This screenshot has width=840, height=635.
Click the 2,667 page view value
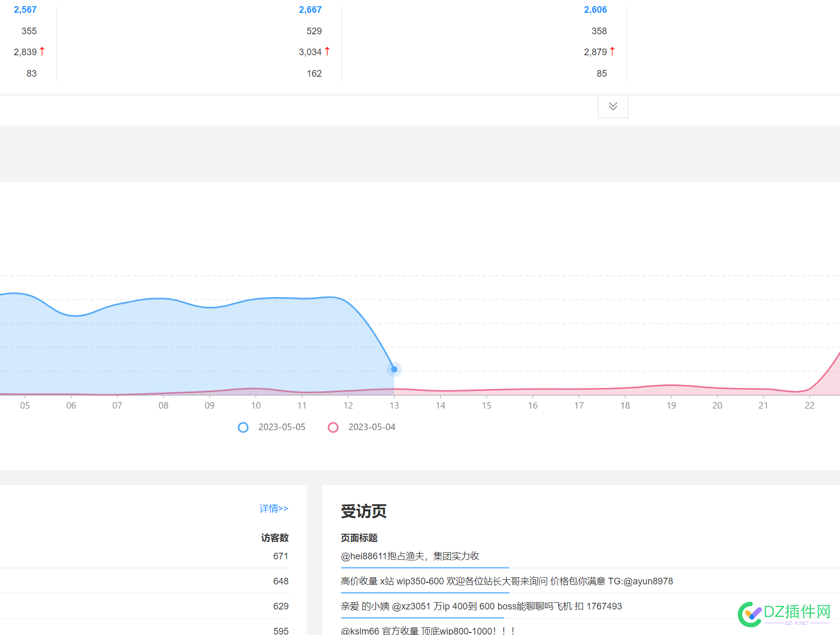(310, 10)
